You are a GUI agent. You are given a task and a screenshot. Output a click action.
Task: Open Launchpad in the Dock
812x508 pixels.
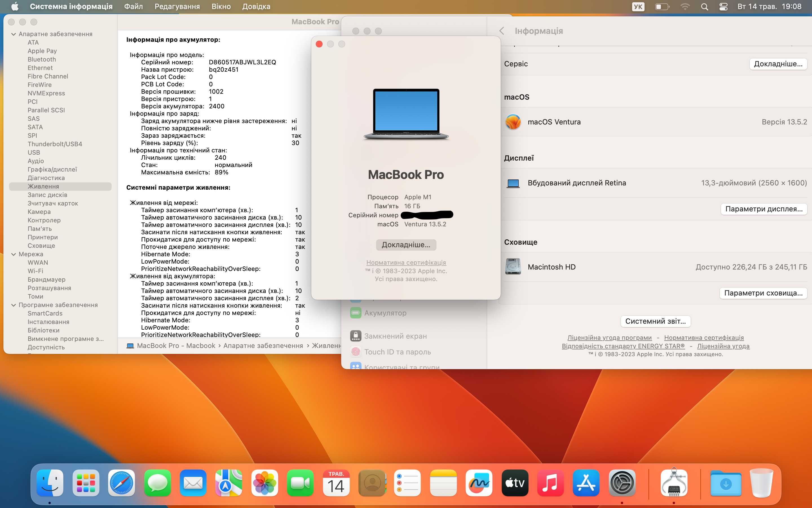(x=85, y=483)
